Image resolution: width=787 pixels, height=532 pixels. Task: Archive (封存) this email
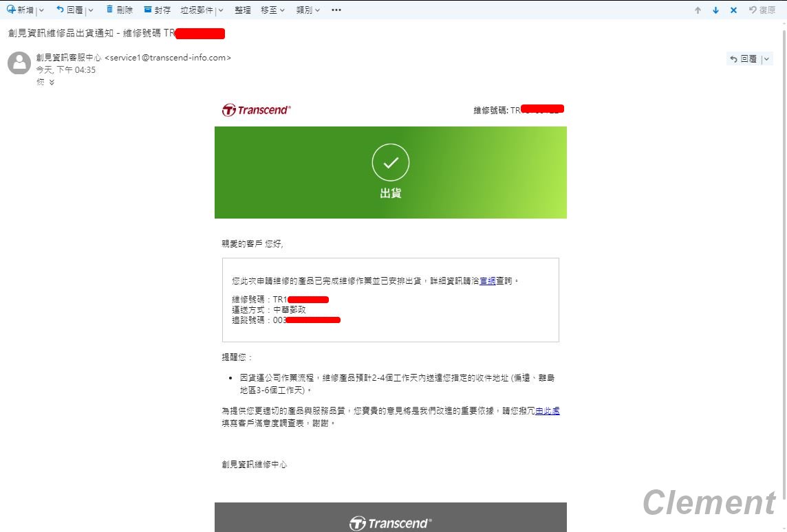(x=157, y=10)
